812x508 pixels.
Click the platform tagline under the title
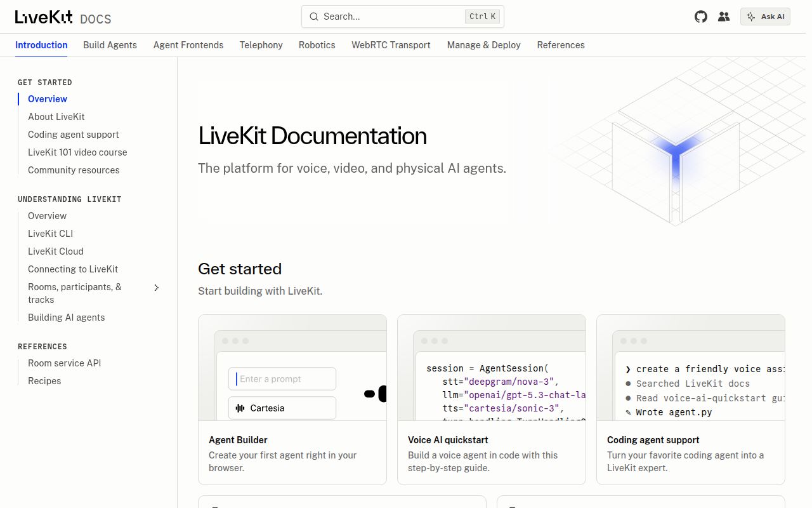point(352,168)
